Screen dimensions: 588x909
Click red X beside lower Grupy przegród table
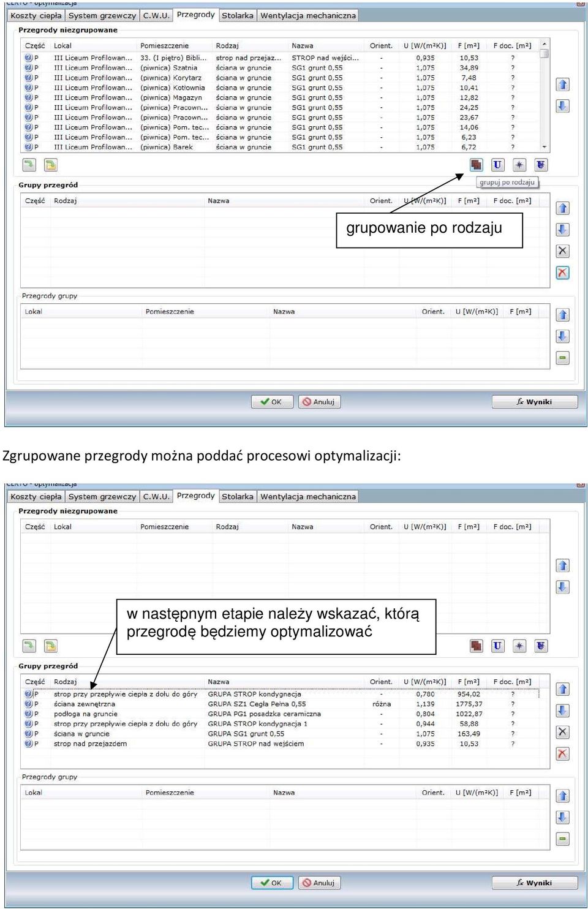(563, 753)
